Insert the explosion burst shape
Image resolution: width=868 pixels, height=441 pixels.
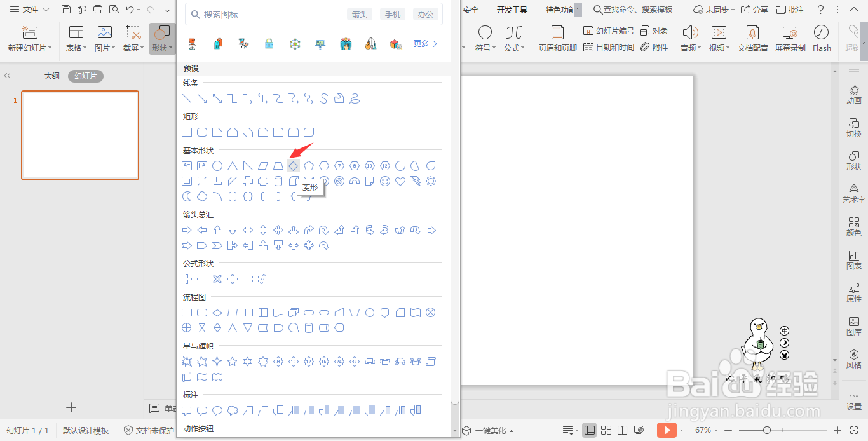pos(187,362)
